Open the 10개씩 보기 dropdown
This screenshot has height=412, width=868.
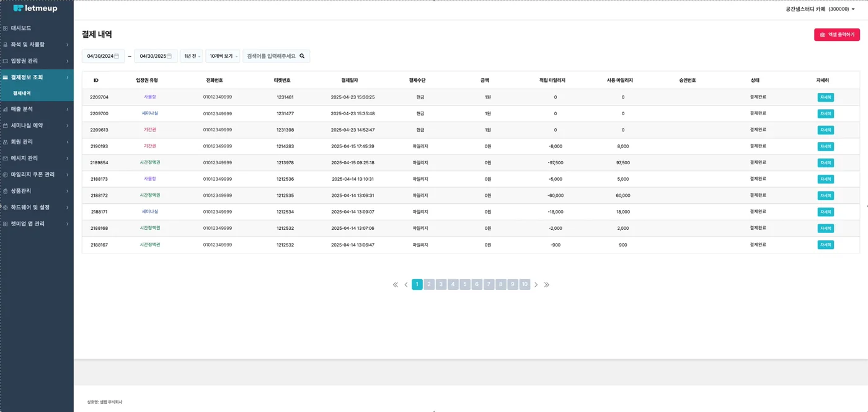click(x=223, y=56)
